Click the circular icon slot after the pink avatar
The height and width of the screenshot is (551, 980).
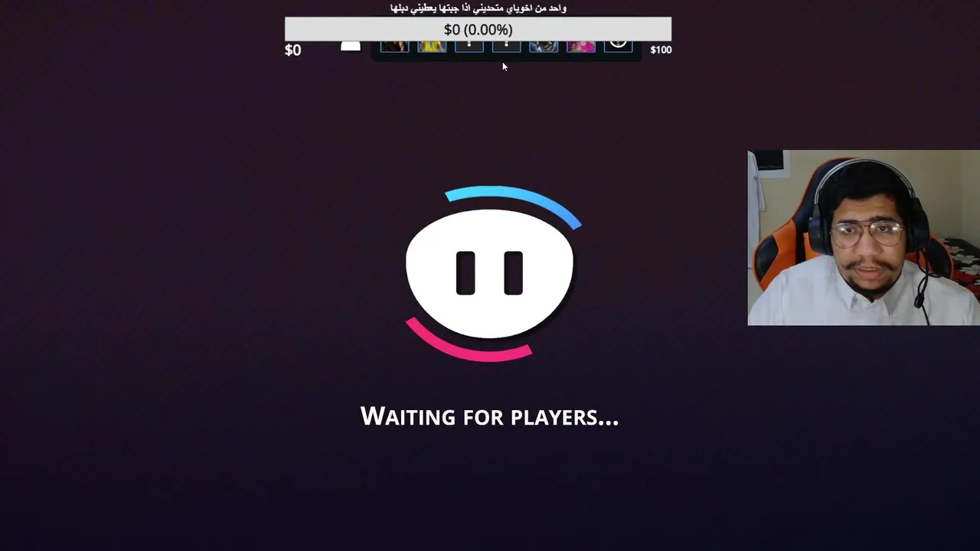pyautogui.click(x=618, y=46)
